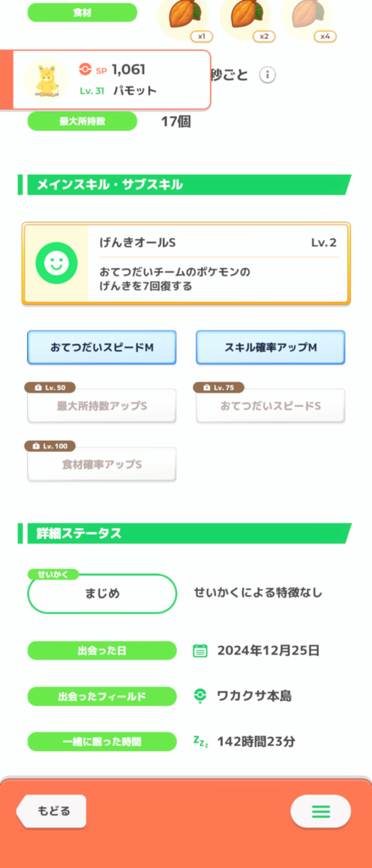Tap the パモット Pokémon portrait
The image size is (372, 868).
click(46, 80)
